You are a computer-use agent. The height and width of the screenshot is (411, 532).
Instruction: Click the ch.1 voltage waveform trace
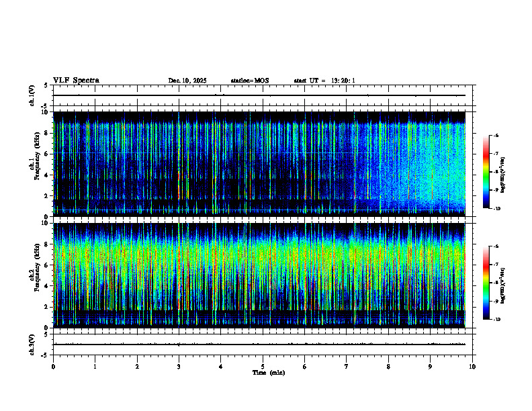[259, 95]
